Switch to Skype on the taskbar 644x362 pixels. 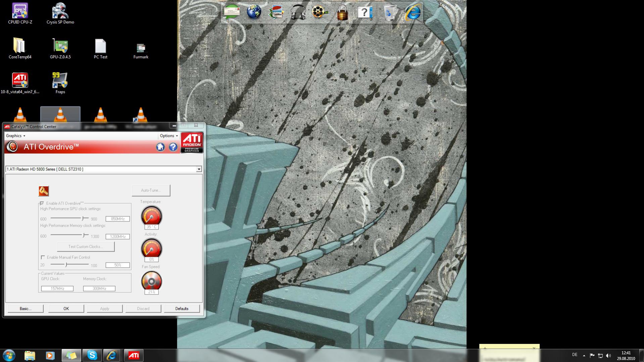pyautogui.click(x=92, y=355)
